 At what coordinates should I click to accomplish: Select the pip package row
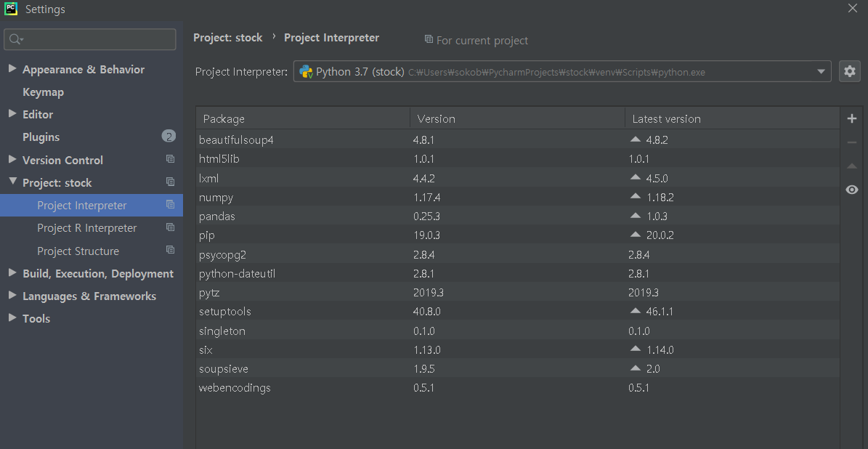[518, 235]
